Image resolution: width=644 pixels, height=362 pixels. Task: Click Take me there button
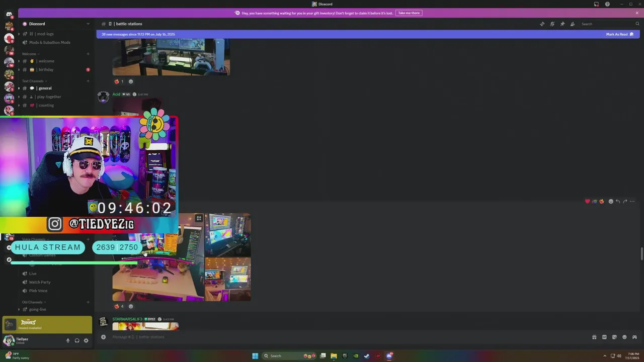pos(409,13)
